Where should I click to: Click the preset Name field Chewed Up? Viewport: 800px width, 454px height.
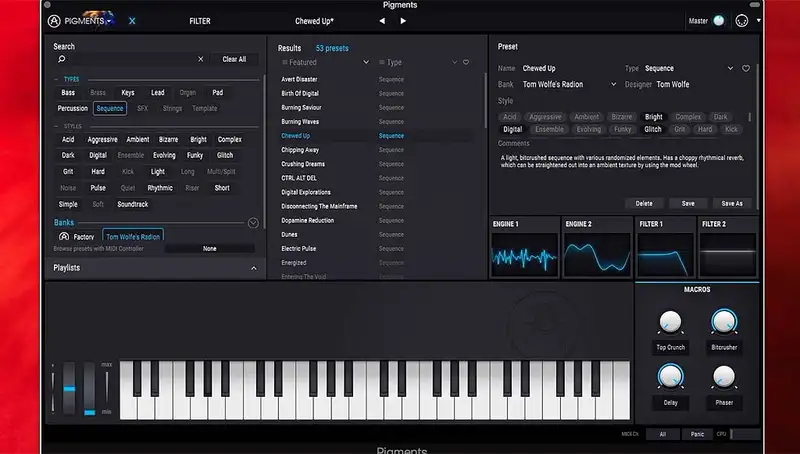coord(539,68)
